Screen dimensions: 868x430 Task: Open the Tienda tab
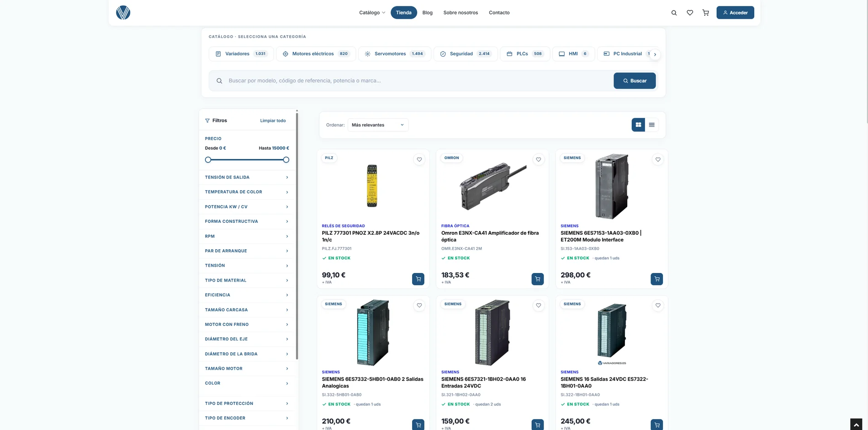point(403,13)
